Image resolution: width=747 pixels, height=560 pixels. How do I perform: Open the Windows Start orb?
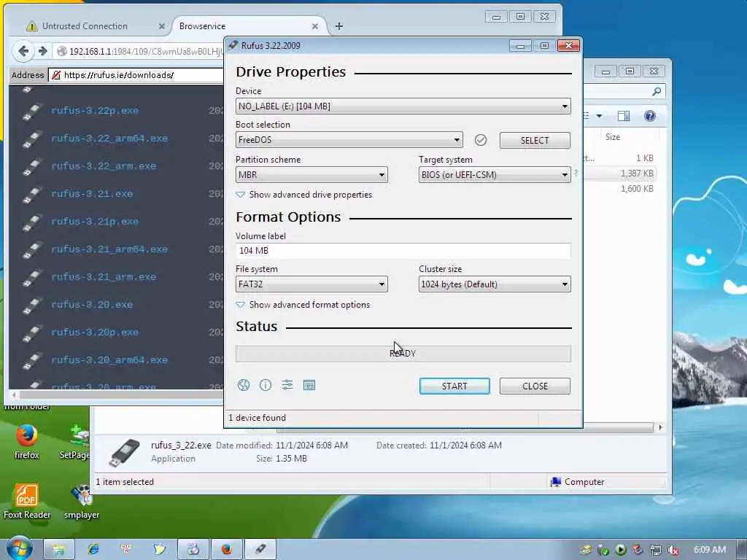(19, 548)
